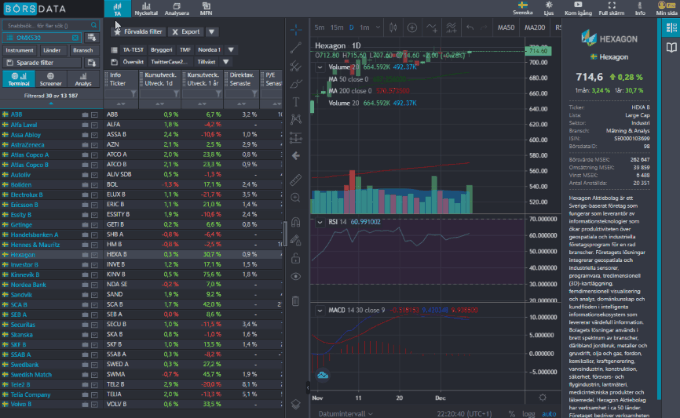Select the chart patterns tool
This screenshot has width=680, height=418.
pyautogui.click(x=296, y=120)
